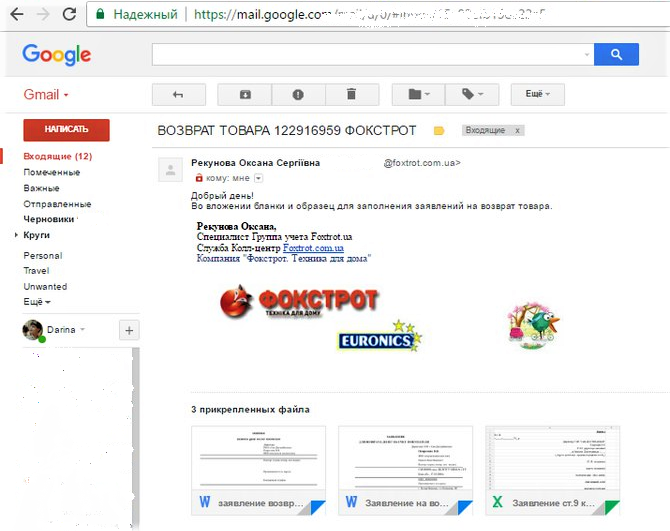670x531 pixels.
Task: Add a new chat contact with plus button
Action: [x=129, y=330]
